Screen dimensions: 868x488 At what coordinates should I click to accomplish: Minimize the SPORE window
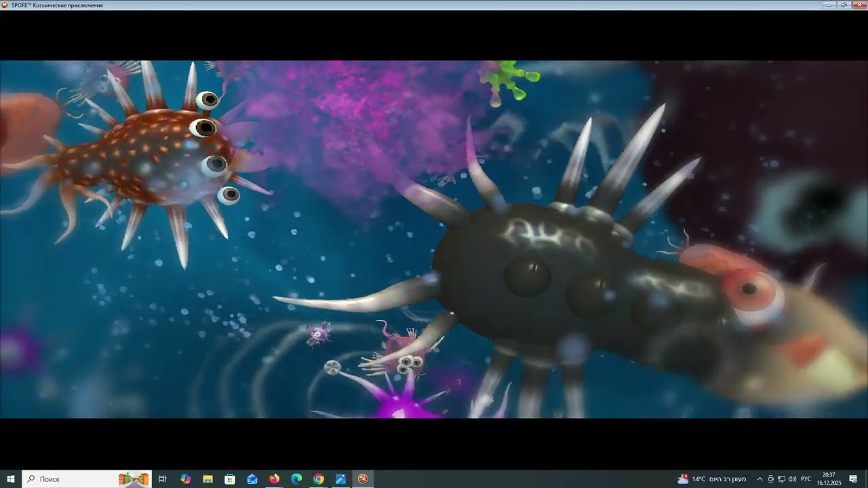(x=829, y=5)
